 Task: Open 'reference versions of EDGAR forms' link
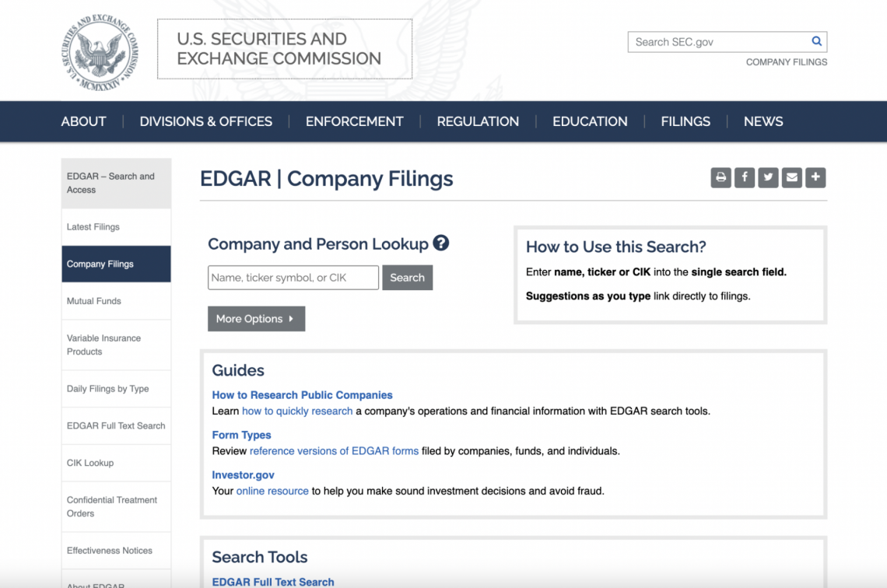click(x=335, y=451)
